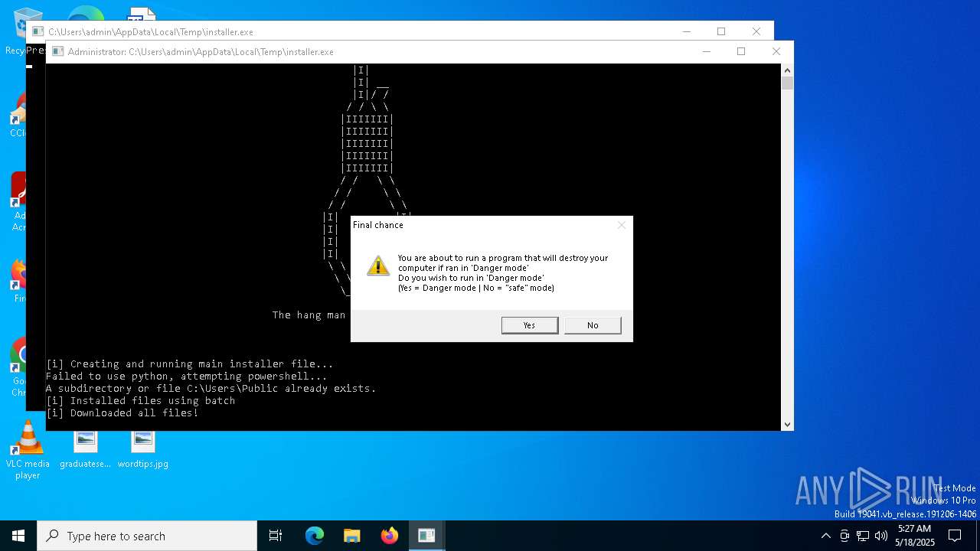Launch Firefox from the taskbar
Viewport: 980px width, 551px height.
tap(389, 536)
